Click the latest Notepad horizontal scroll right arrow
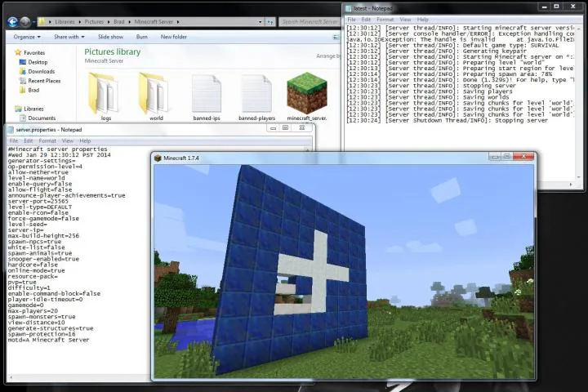The width and height of the screenshot is (588, 392). (571, 185)
